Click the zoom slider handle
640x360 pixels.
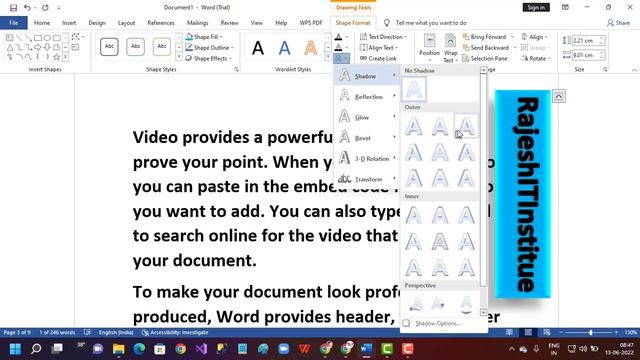tap(590, 333)
